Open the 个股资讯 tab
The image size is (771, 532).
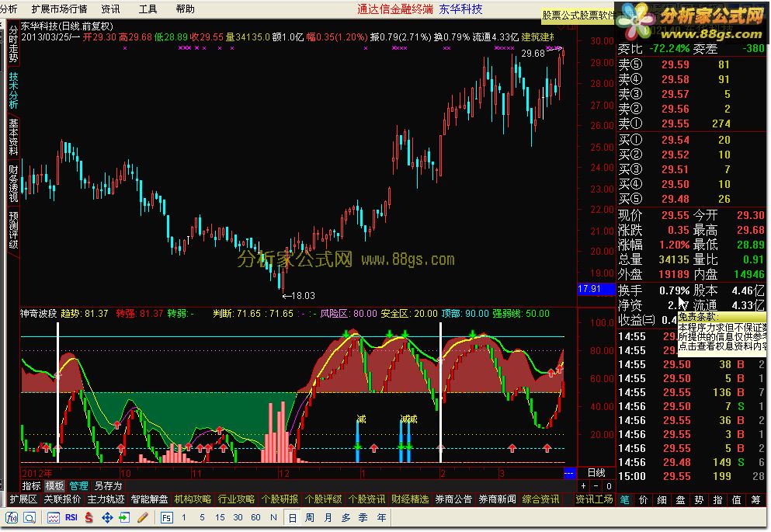[366, 499]
